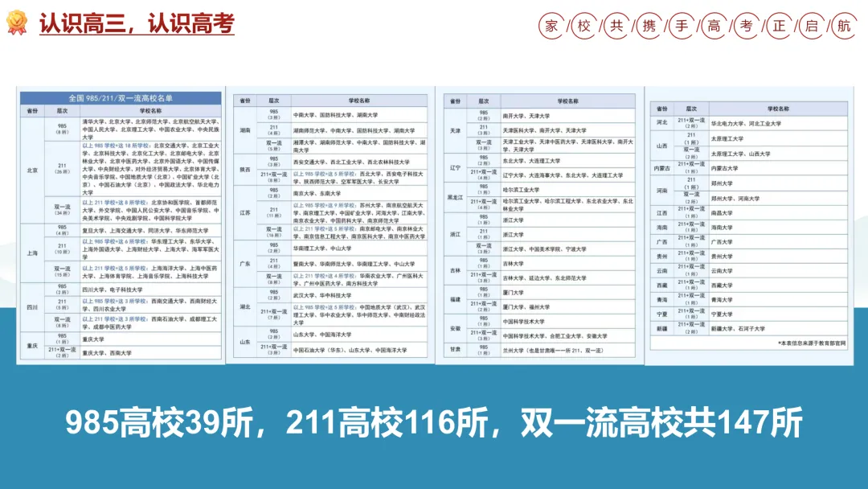Click the circled character 携
The height and width of the screenshot is (489, 868).
(x=649, y=26)
